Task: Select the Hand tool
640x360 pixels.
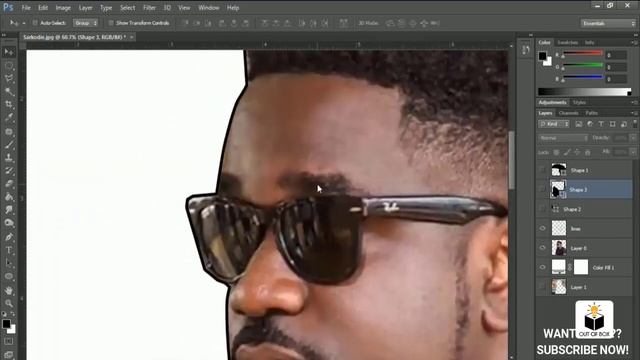Action: pos(9,290)
